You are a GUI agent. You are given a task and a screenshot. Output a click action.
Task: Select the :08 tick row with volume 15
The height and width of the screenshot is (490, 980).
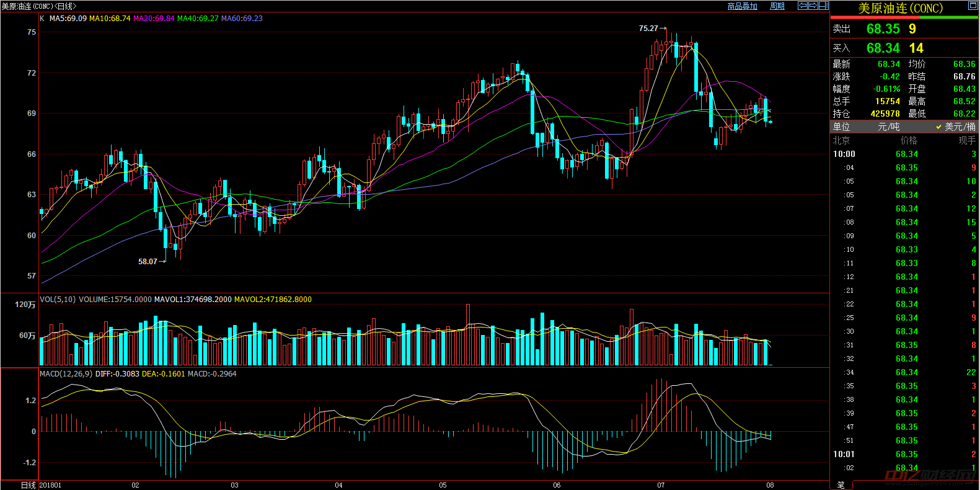[x=904, y=223]
